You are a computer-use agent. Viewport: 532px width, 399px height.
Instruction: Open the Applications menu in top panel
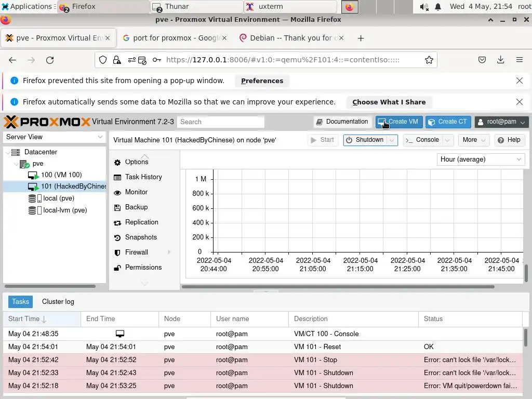pos(28,6)
